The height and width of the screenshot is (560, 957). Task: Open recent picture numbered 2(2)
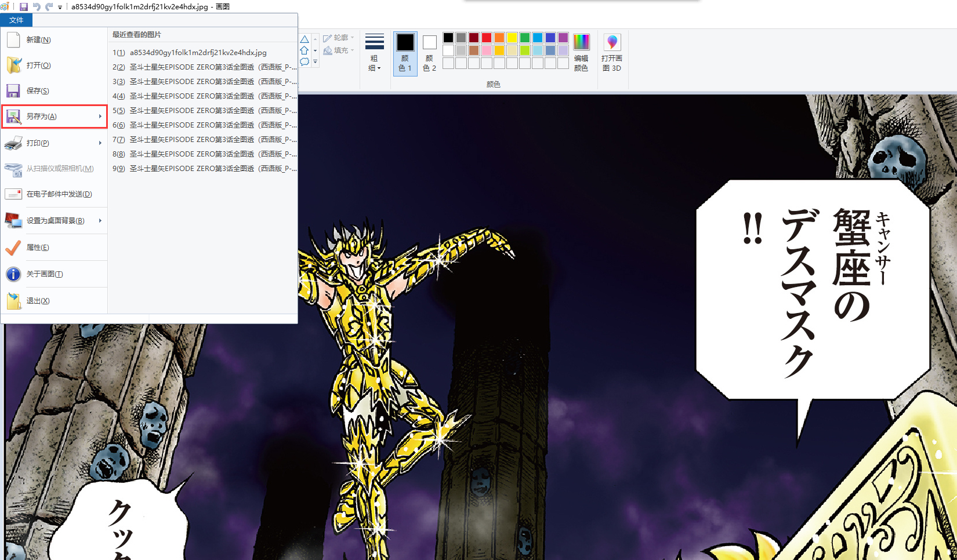point(203,67)
